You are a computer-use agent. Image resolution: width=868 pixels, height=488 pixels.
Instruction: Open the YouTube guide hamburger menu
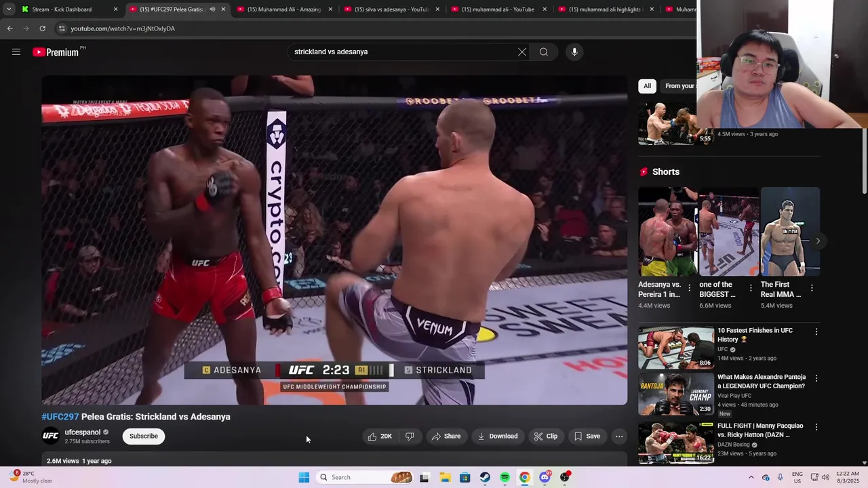click(16, 52)
